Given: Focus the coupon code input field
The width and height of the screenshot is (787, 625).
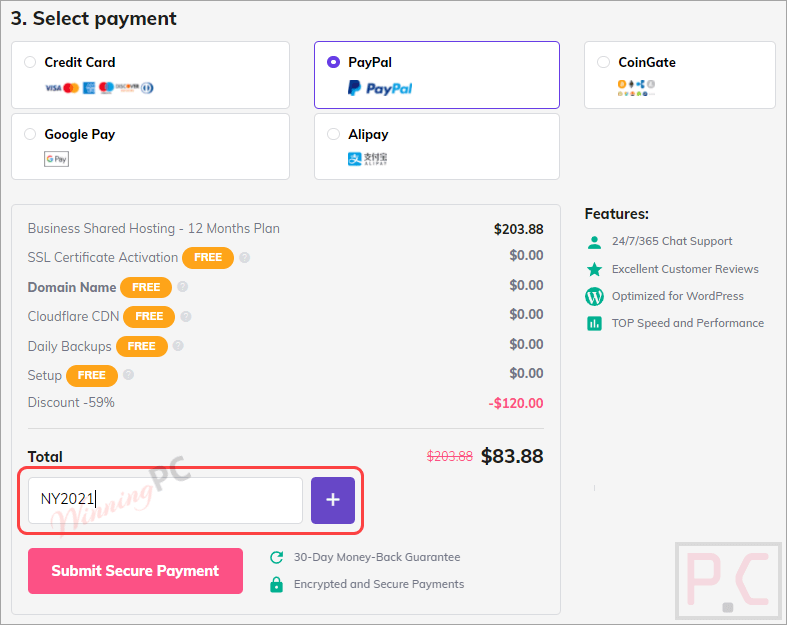Looking at the screenshot, I should pos(165,500).
